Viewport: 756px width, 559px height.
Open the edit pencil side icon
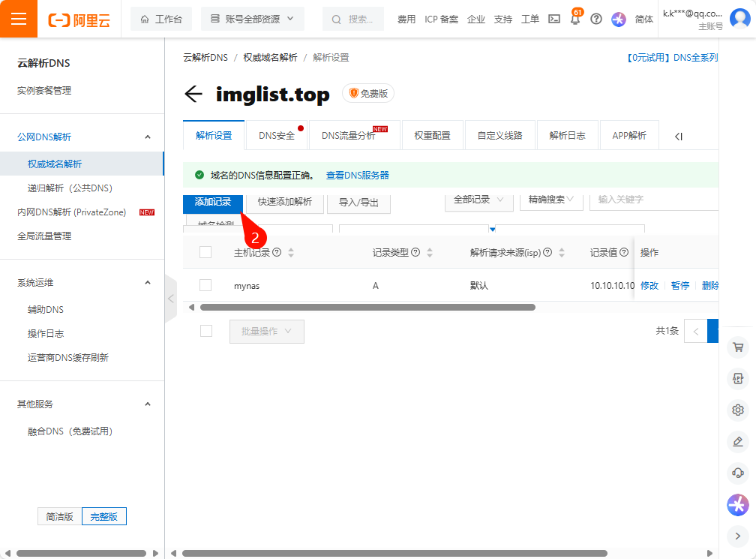[738, 441]
